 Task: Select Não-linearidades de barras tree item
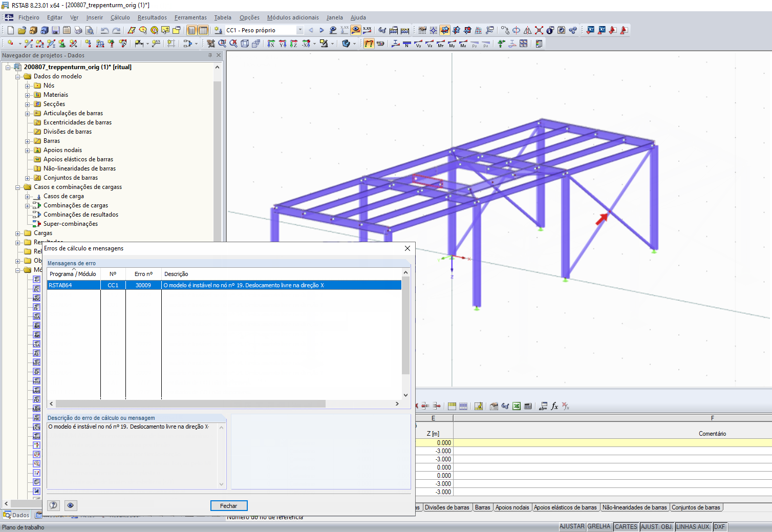(79, 168)
